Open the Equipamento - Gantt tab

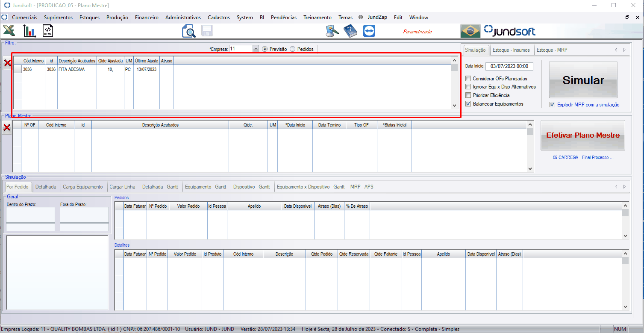[206, 187]
